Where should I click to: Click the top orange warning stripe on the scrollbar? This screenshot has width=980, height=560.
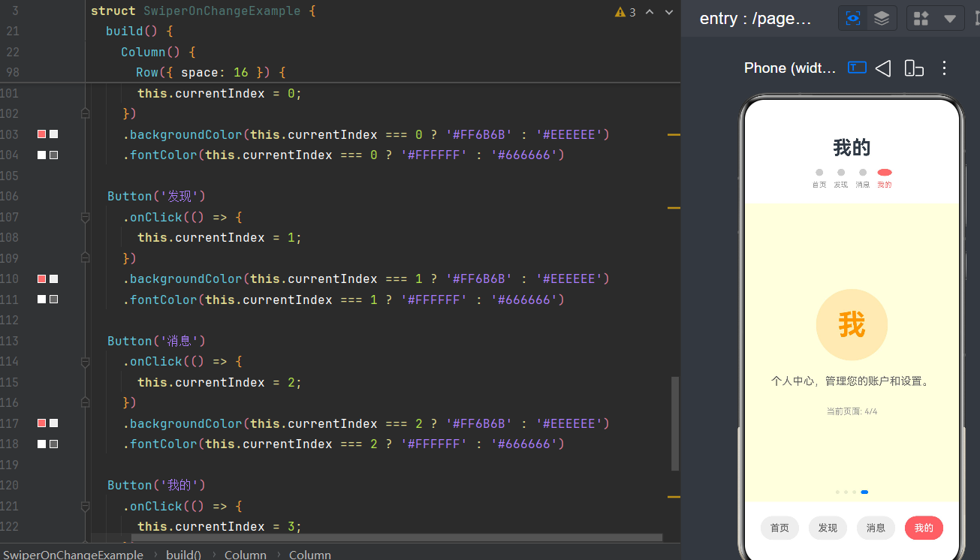coord(674,134)
